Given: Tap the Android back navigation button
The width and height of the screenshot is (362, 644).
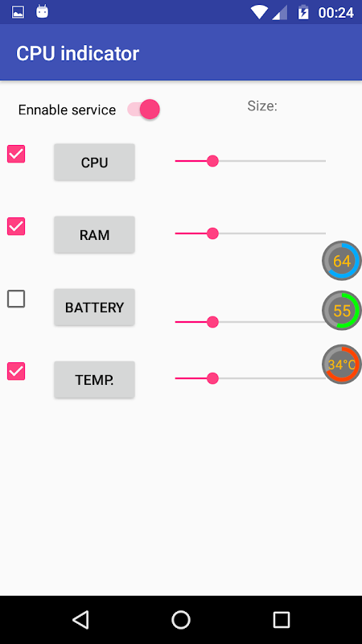Looking at the screenshot, I should click(81, 619).
